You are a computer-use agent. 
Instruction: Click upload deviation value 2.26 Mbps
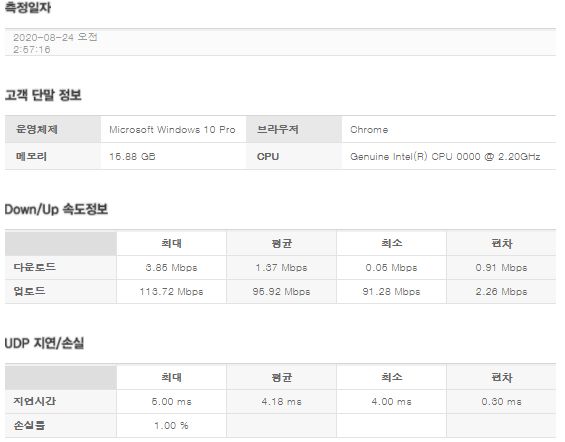(501, 291)
